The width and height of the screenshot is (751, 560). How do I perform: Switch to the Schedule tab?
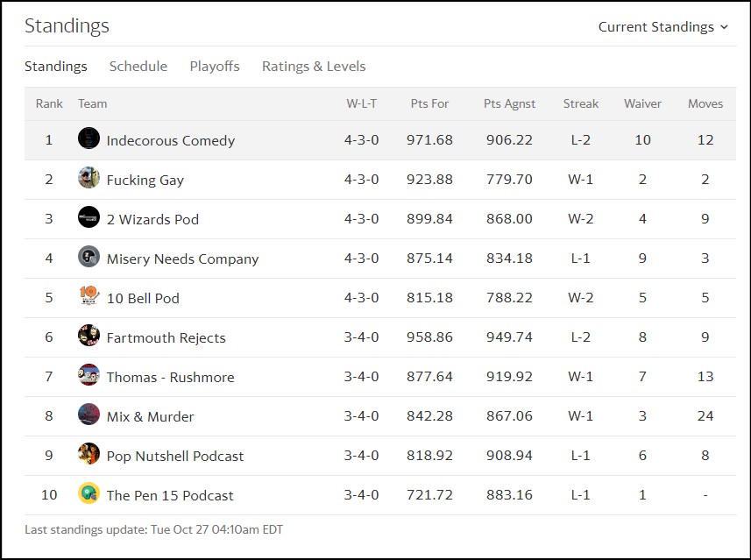click(138, 66)
